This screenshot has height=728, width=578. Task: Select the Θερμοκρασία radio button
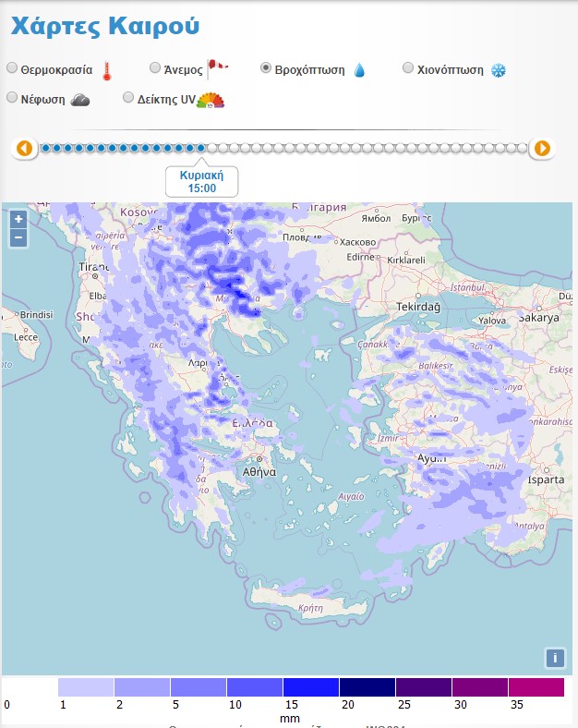12,68
